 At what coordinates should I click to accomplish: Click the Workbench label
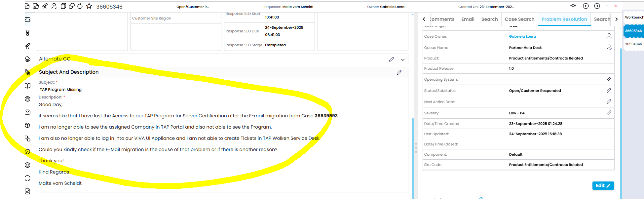pos(634,17)
